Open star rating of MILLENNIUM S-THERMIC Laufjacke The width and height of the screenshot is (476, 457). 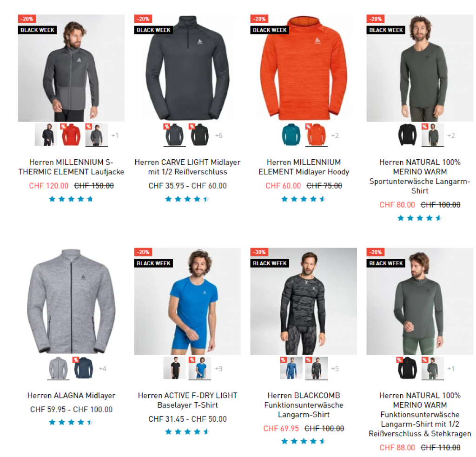click(71, 199)
